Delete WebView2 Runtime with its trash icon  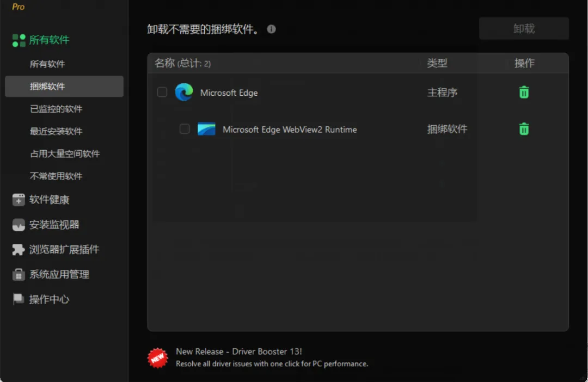tap(524, 129)
